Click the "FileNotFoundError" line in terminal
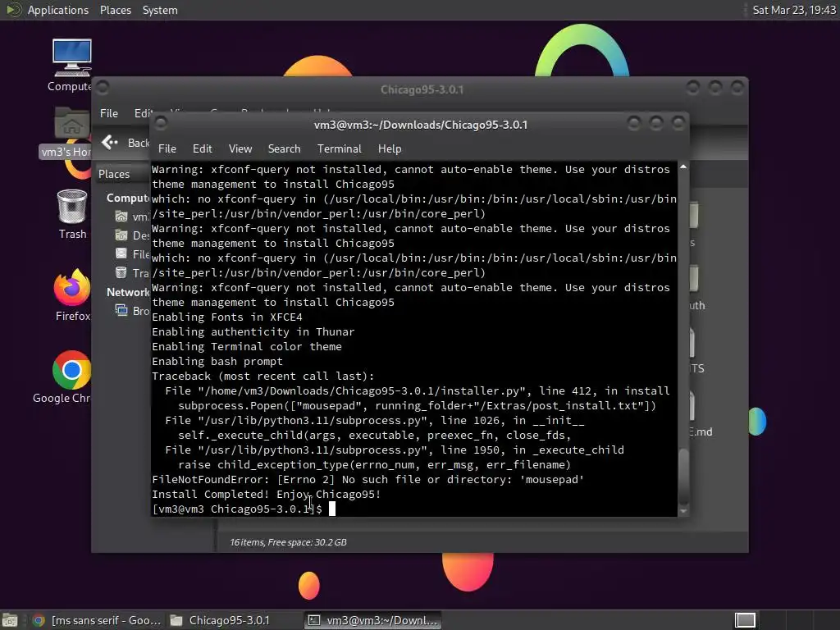 [367, 479]
